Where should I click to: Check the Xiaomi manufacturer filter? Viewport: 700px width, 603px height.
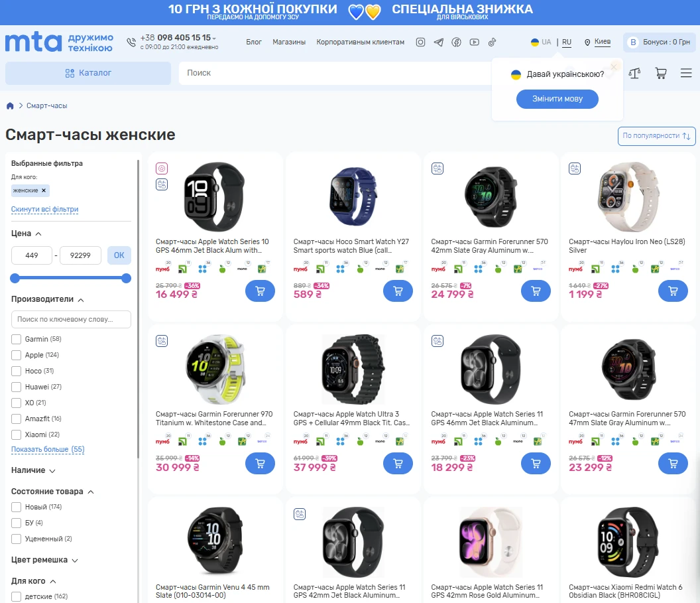coord(16,435)
